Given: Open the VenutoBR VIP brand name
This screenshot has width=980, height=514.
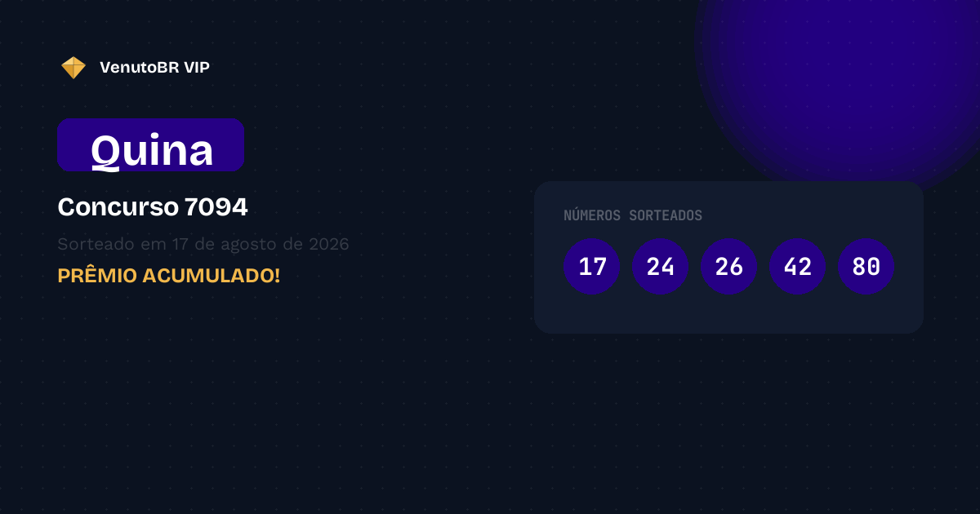Looking at the screenshot, I should click(154, 68).
